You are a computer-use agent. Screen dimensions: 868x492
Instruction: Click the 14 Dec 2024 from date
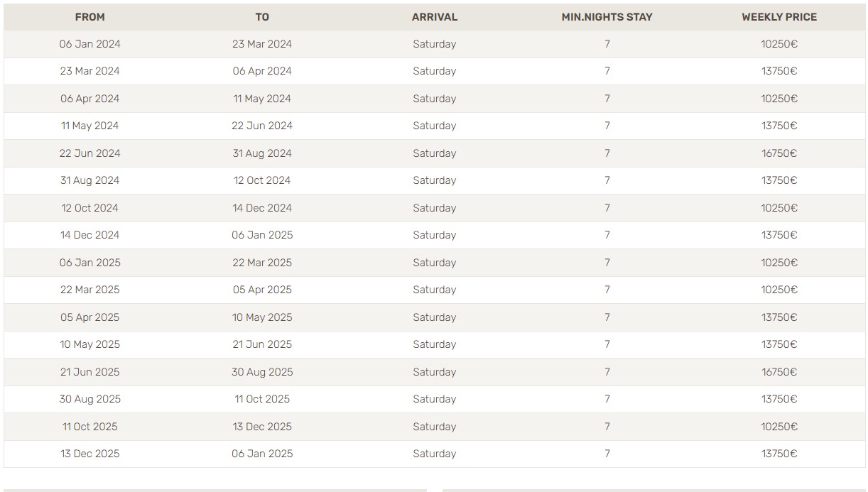89,235
